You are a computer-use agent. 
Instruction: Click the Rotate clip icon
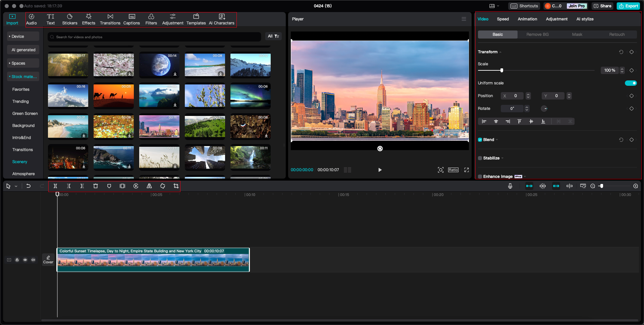coord(163,186)
